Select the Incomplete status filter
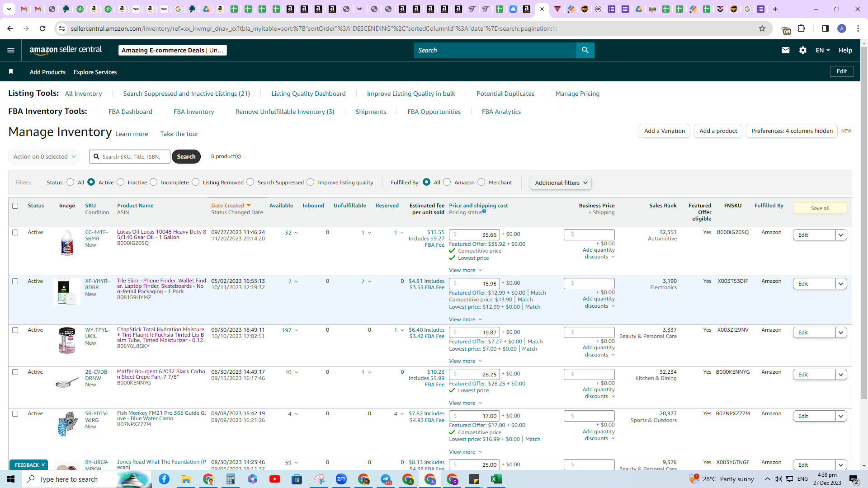 pyautogui.click(x=154, y=182)
